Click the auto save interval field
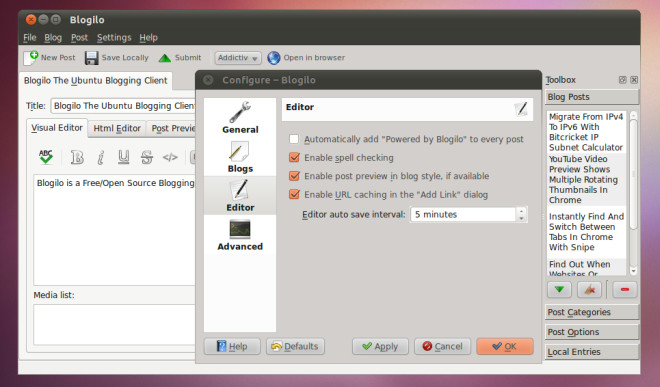This screenshot has height=387, width=660. 463,214
